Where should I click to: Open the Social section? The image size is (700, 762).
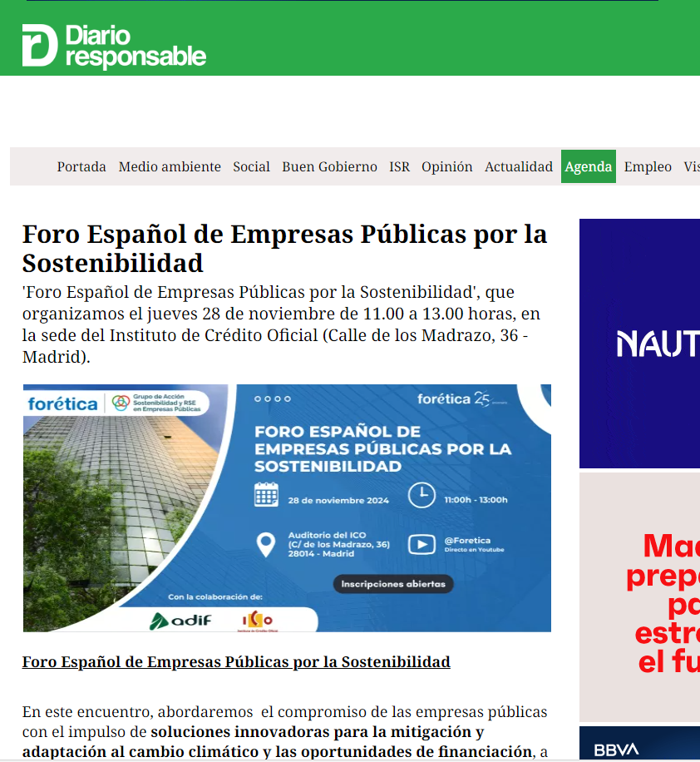coord(251,166)
